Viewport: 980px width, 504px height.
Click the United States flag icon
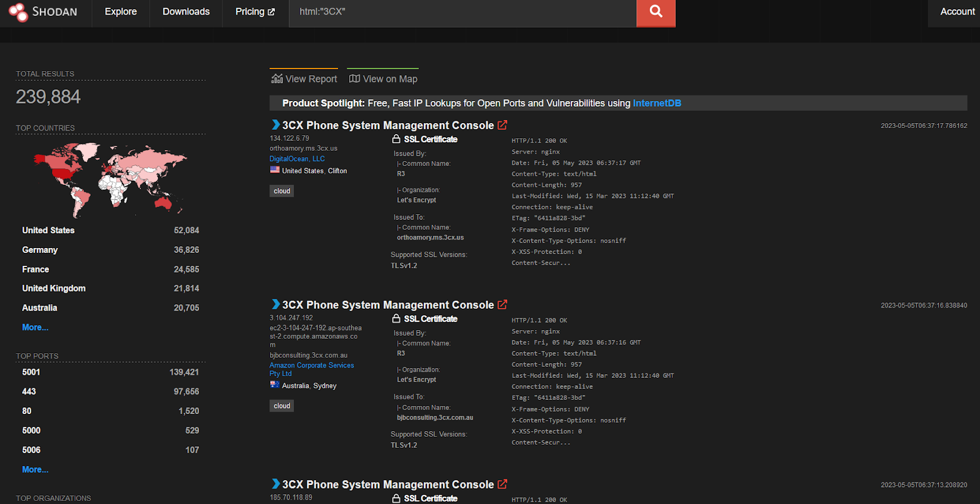(275, 170)
